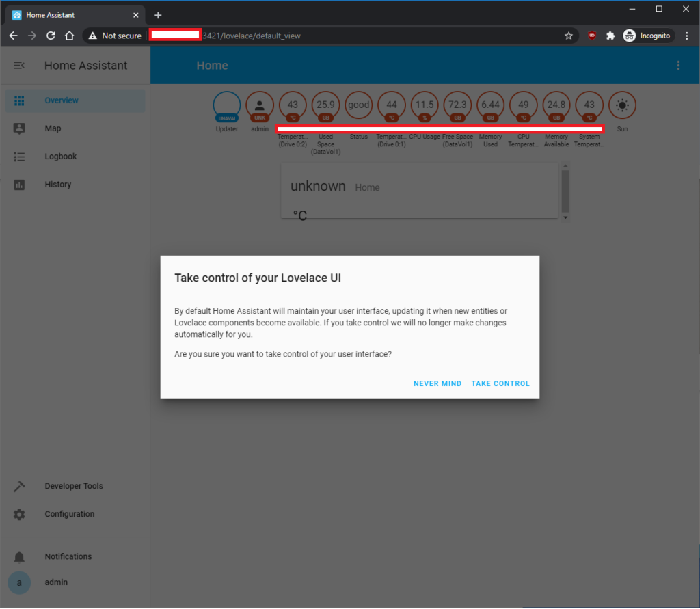The width and height of the screenshot is (700, 609).
Task: Open the browser Extensions puzzle icon
Action: 610,36
